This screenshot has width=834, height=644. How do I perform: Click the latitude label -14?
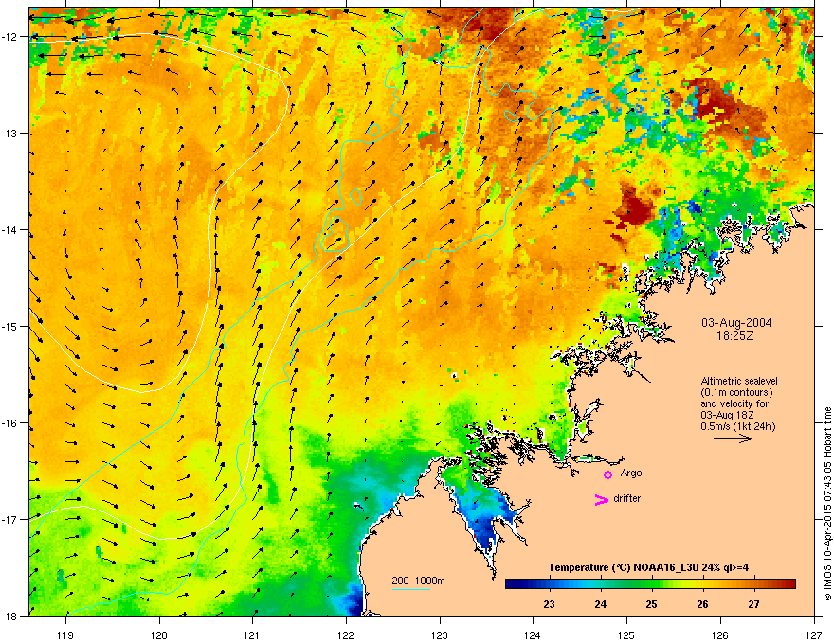[x=9, y=229]
